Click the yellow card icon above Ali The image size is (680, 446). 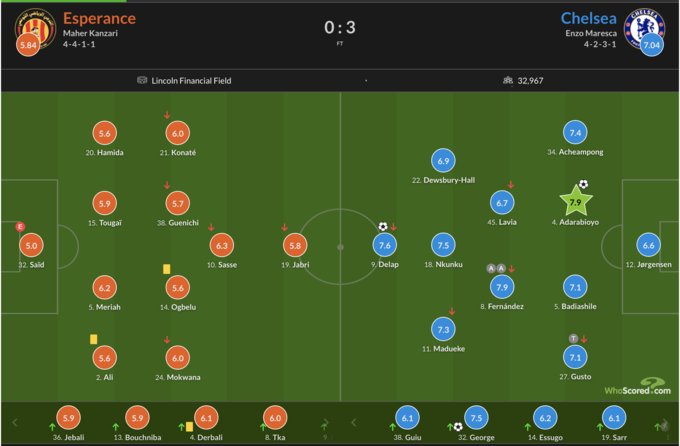pyautogui.click(x=93, y=339)
